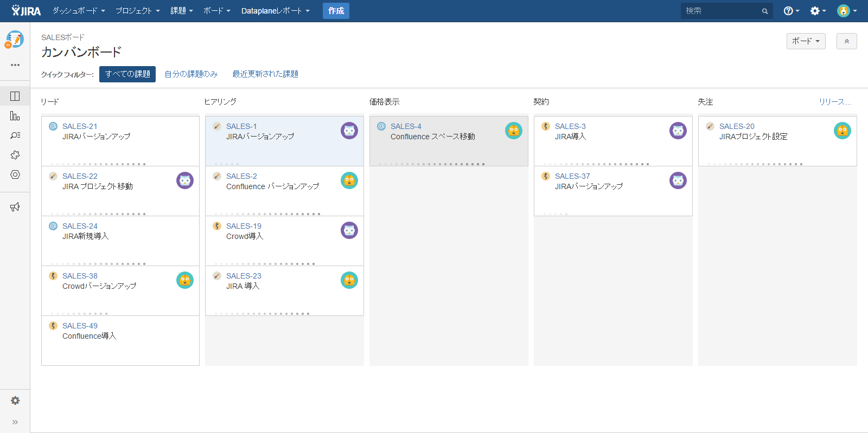
Task: Select the JIRAプロジェクト設定 card summary
Action: click(754, 137)
